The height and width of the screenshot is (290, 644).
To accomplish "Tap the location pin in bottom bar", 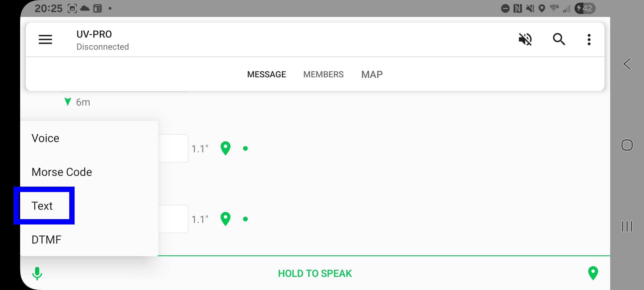I will click(x=593, y=273).
